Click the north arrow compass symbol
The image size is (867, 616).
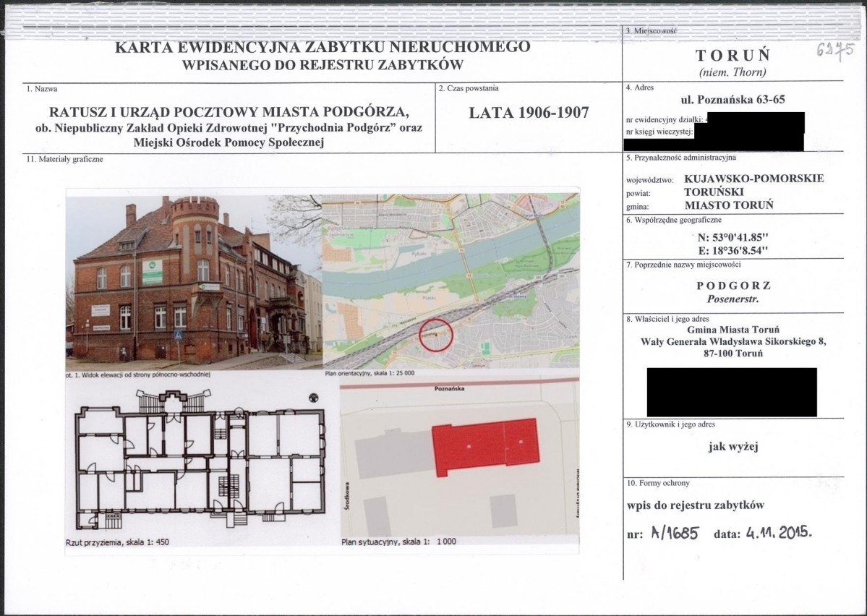(314, 398)
